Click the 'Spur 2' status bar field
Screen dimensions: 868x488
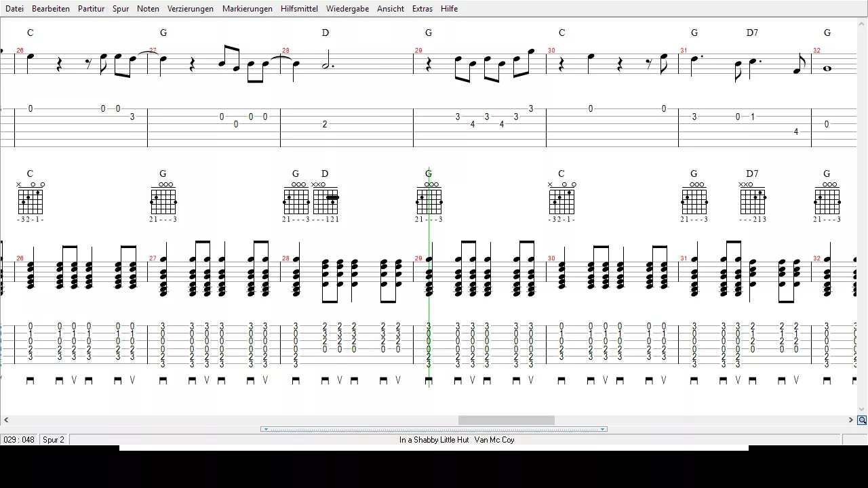(x=54, y=440)
